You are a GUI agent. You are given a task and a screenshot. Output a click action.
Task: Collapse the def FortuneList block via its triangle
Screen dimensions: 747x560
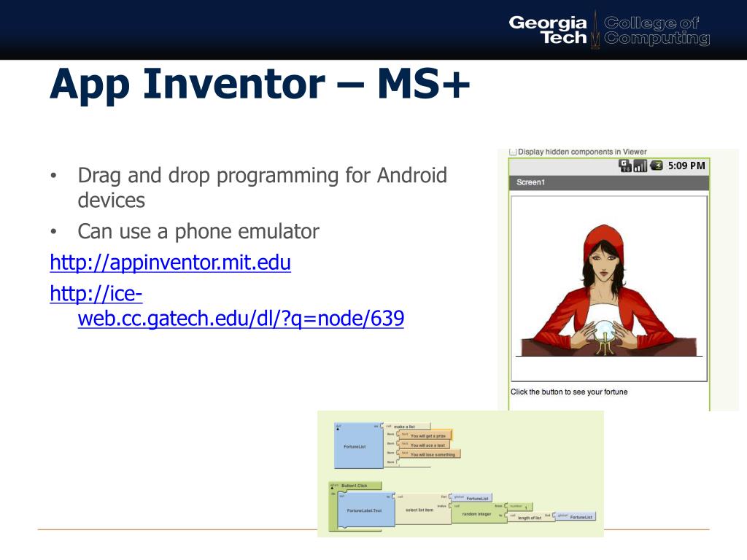pos(338,429)
